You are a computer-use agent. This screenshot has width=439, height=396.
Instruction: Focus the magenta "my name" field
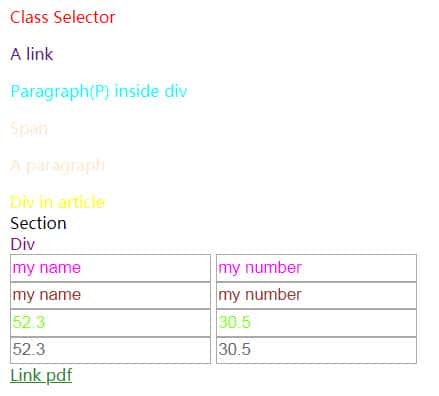click(x=110, y=268)
